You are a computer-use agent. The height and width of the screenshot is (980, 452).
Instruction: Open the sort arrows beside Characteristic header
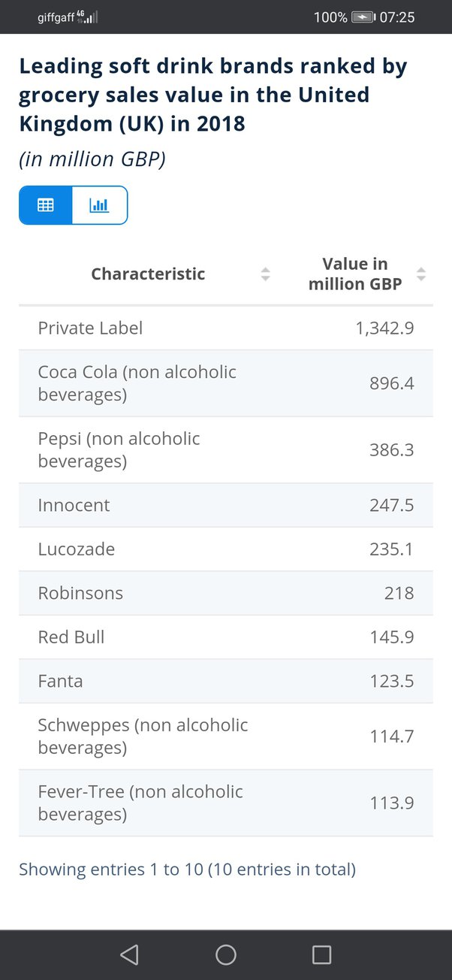(x=266, y=274)
